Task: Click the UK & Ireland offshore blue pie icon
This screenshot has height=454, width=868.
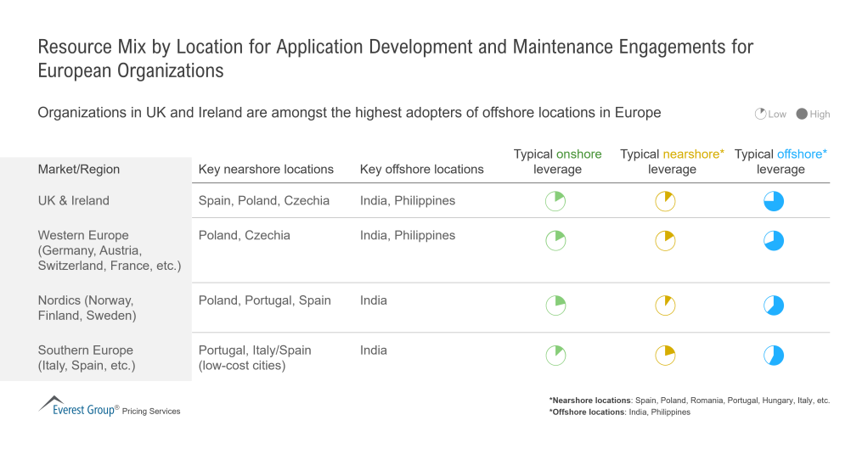Action: point(773,201)
